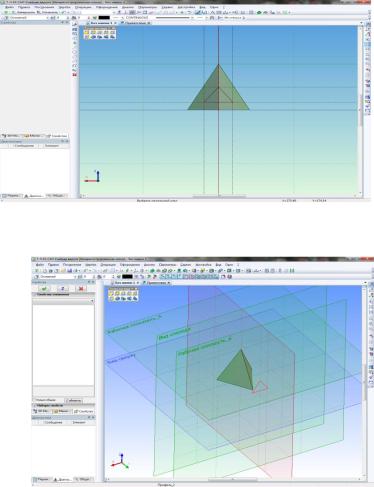Image resolution: width=374 pixels, height=487 pixels.
Task: Open the Вид menu in lower window
Action: pyautogui.click(x=218, y=265)
